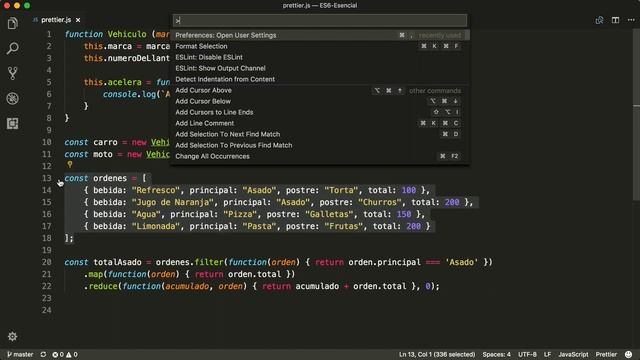Open the Debug view in activity bar

pyautogui.click(x=13, y=98)
